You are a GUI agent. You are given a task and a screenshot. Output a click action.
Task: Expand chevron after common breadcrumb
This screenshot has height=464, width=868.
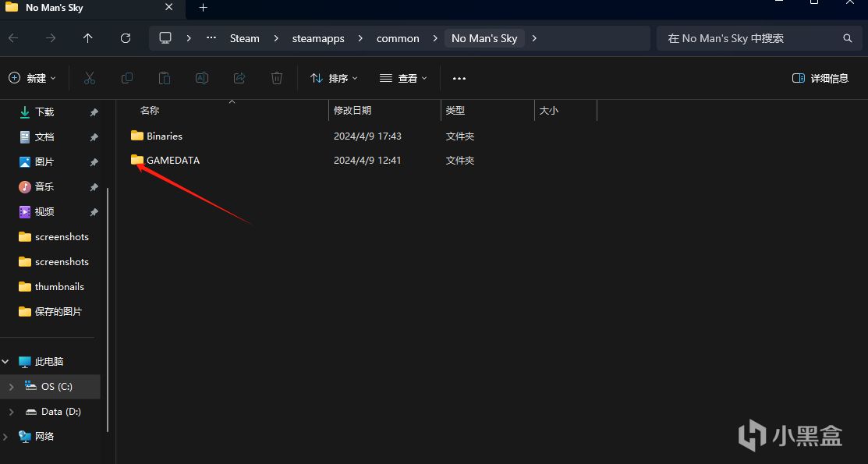[x=435, y=38]
